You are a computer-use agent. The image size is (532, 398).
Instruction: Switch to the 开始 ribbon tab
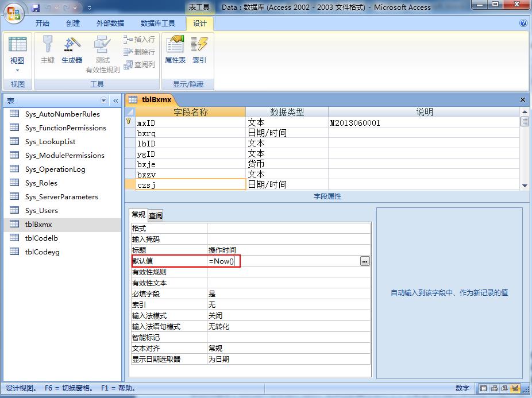point(43,23)
